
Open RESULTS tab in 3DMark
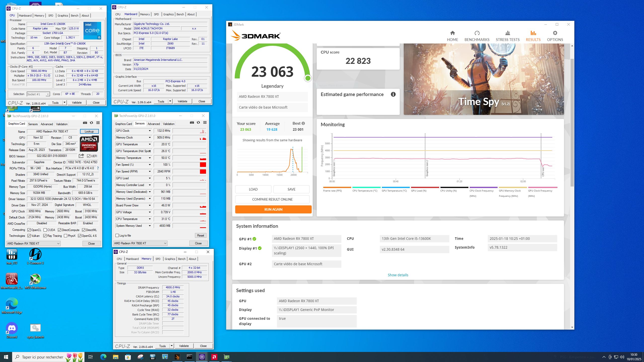(x=533, y=36)
